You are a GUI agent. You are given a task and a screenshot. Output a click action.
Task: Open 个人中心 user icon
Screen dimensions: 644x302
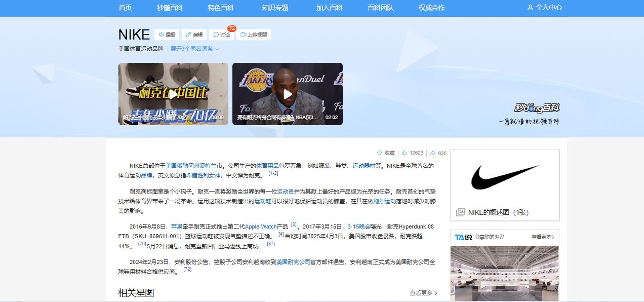tap(530, 8)
